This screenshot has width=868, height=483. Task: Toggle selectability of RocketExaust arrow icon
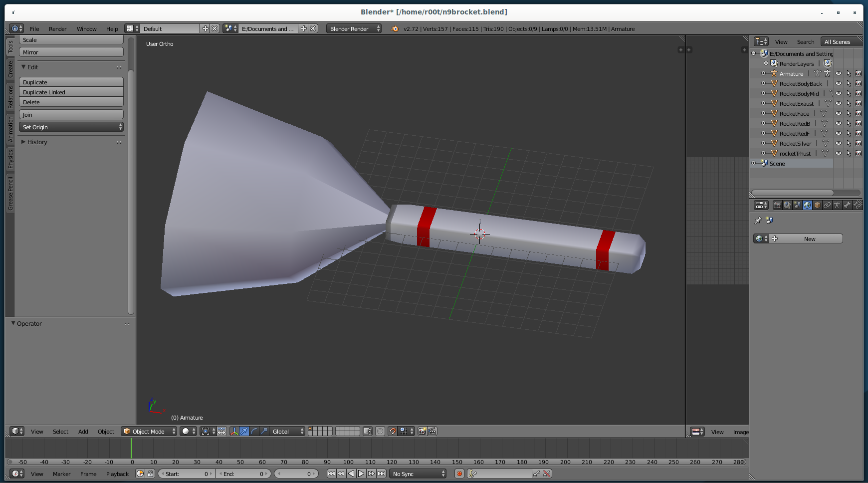849,103
